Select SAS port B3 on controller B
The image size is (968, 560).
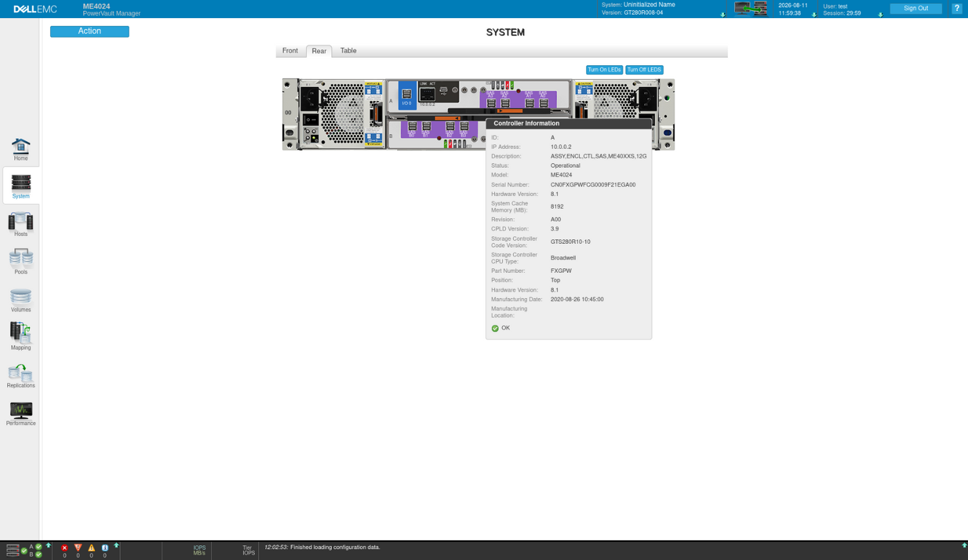point(465,126)
